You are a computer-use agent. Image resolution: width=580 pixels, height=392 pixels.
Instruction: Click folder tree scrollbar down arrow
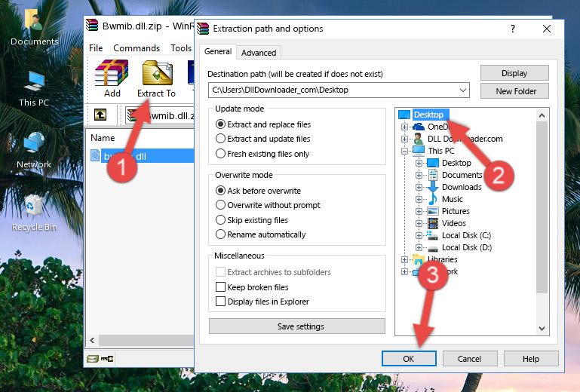[542, 329]
